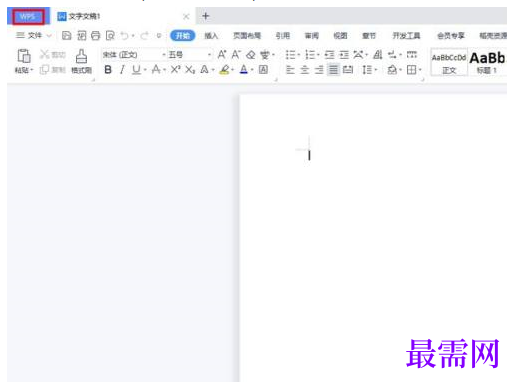Click the WPS home button
This screenshot has height=385, width=518.
[28, 17]
